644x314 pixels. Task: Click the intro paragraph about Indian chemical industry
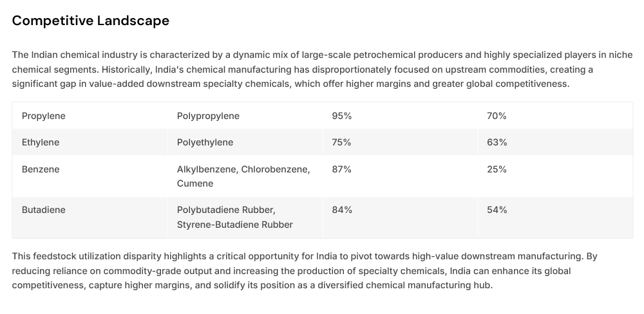point(303,69)
